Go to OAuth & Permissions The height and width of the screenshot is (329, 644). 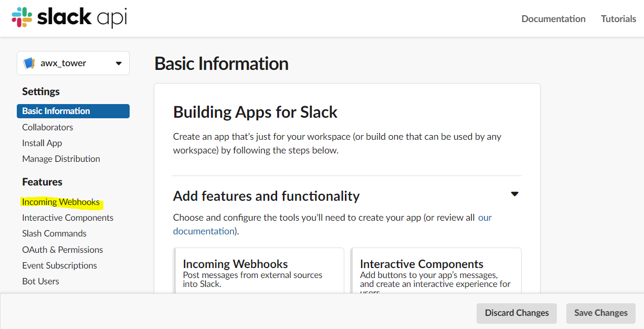62,250
